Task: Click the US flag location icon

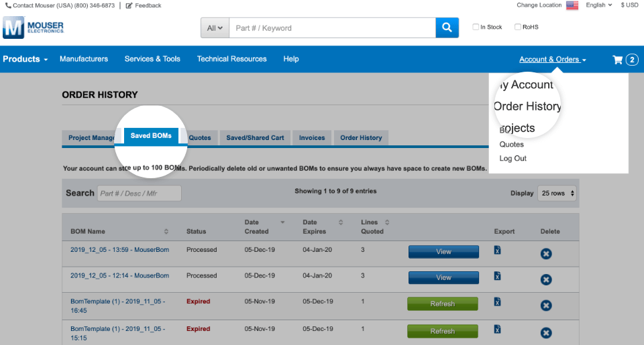Action: 572,5
